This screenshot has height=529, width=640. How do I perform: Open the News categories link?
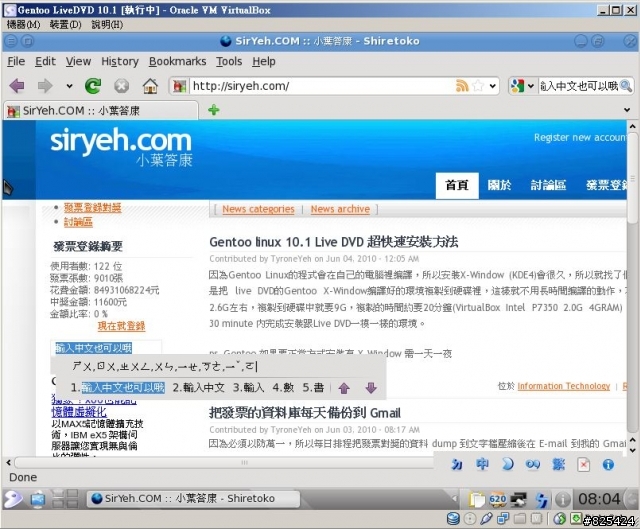(x=258, y=209)
